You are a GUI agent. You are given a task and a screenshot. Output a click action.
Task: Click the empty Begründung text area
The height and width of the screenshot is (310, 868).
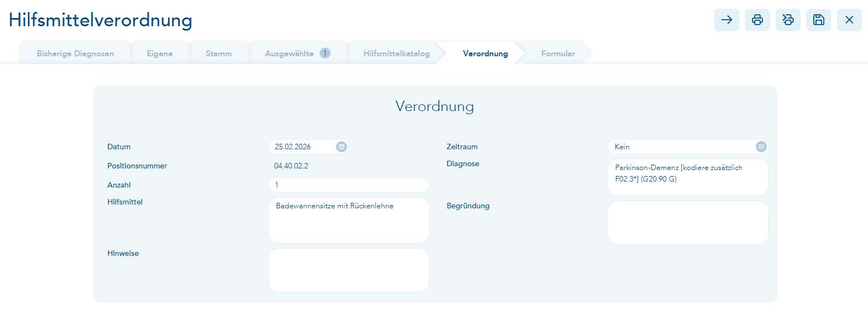click(688, 223)
